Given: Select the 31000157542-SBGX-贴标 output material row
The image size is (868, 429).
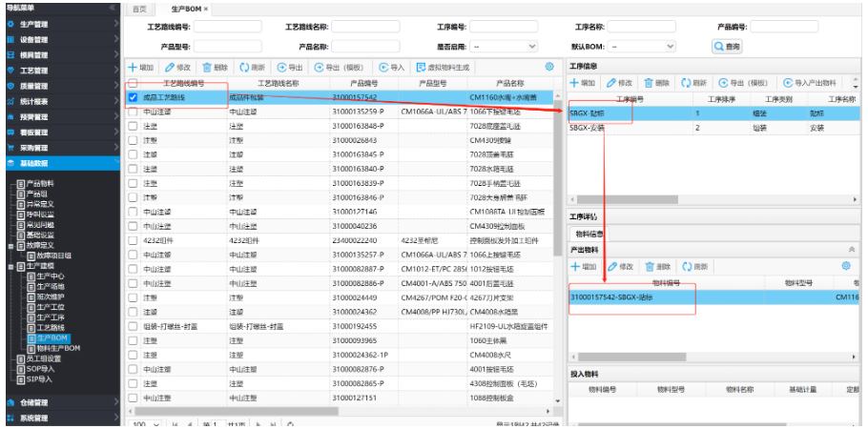Looking at the screenshot, I should [714, 297].
